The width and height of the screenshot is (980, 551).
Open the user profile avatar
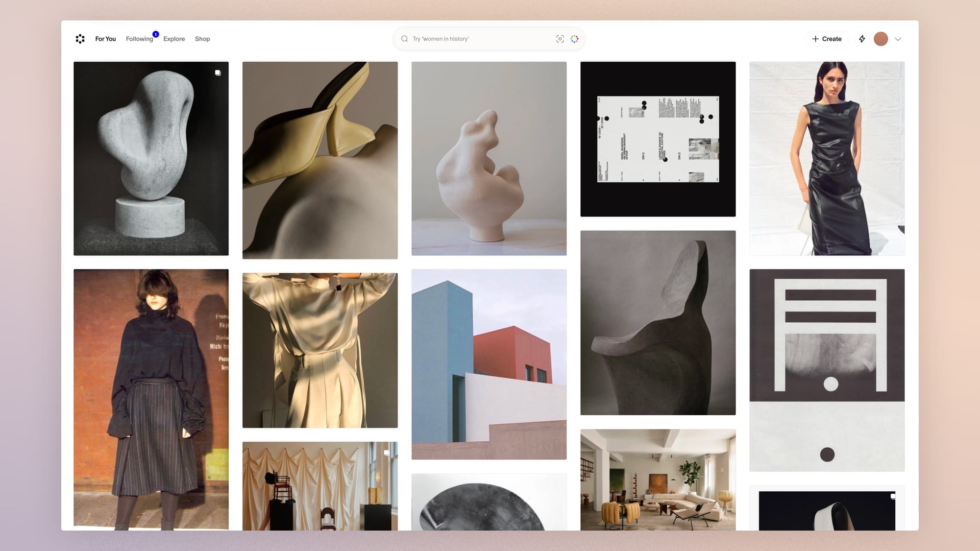click(x=881, y=39)
